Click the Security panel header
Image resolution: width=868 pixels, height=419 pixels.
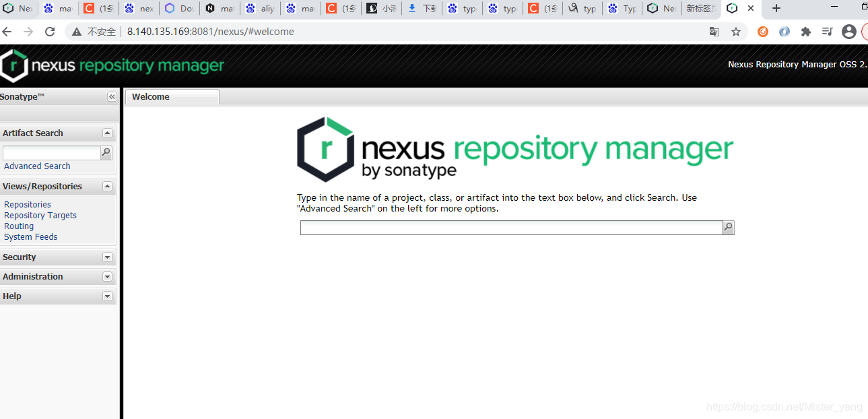58,257
